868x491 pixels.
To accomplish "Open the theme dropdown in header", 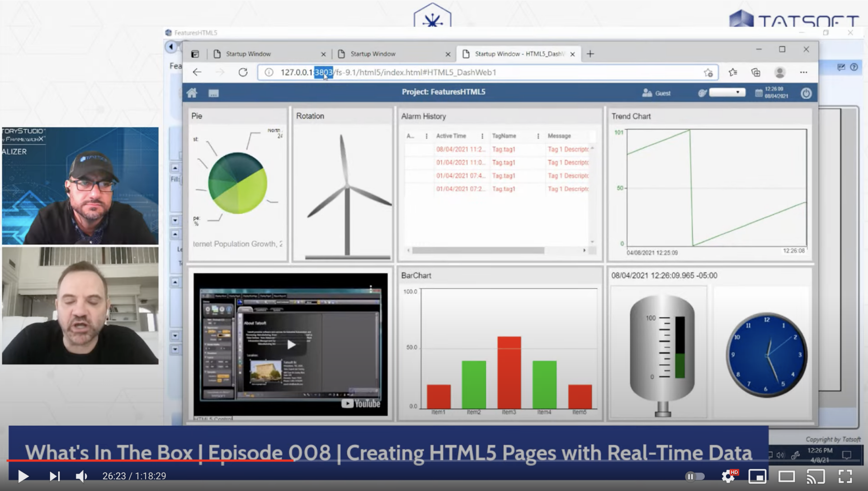I will point(727,92).
